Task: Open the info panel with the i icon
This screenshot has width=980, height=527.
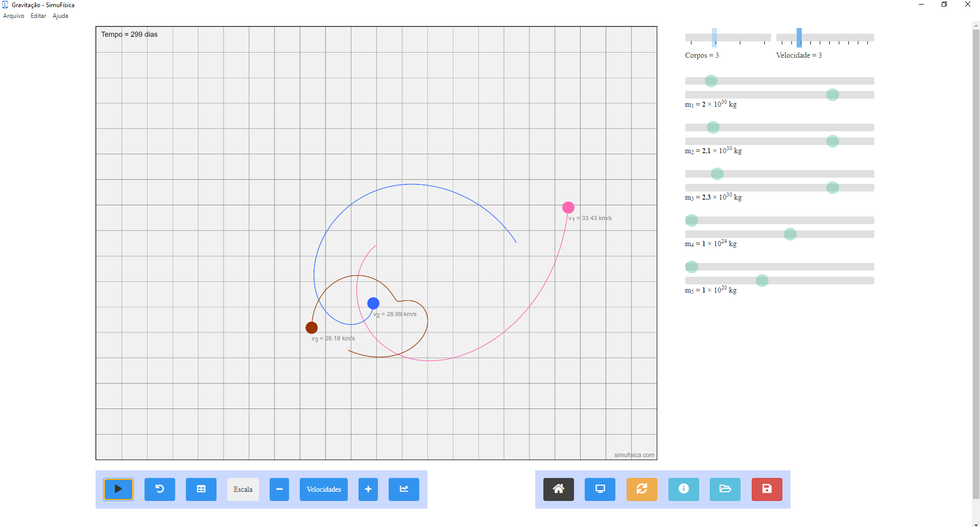Action: click(684, 489)
